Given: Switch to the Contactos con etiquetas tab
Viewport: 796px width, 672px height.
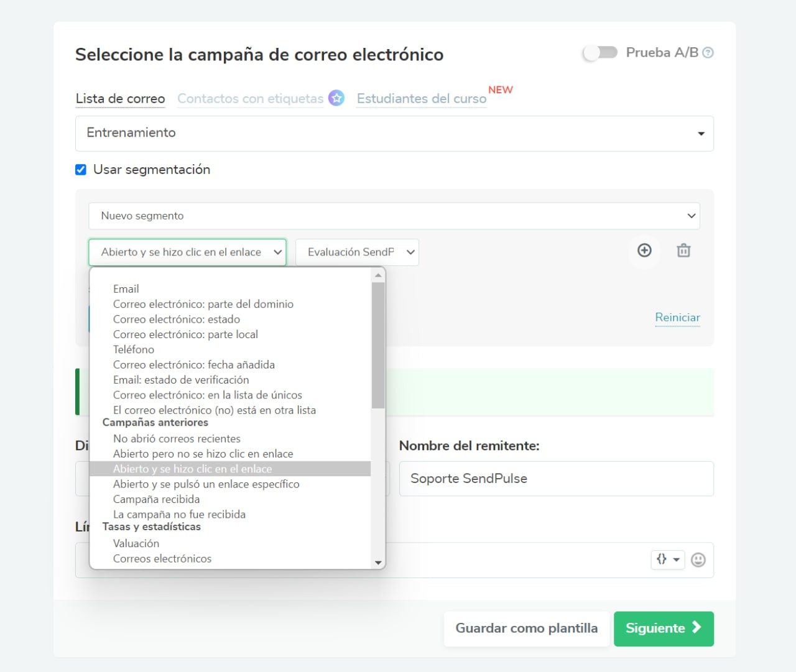Looking at the screenshot, I should coord(250,99).
